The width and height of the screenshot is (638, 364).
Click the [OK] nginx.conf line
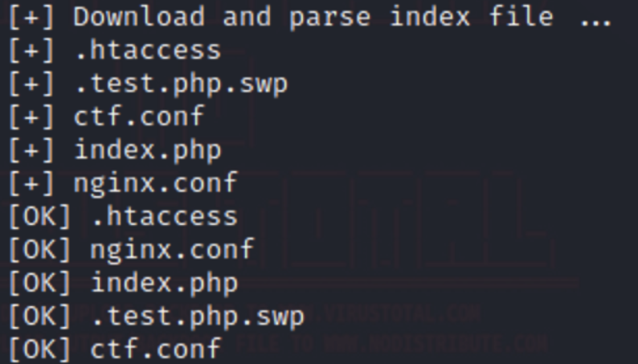132,250
